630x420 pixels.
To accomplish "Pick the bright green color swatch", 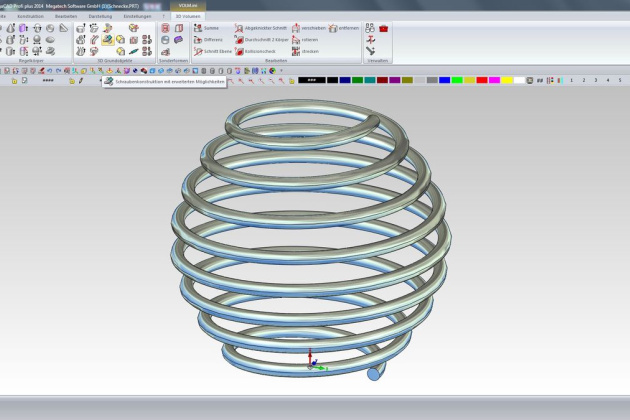I will 457,80.
